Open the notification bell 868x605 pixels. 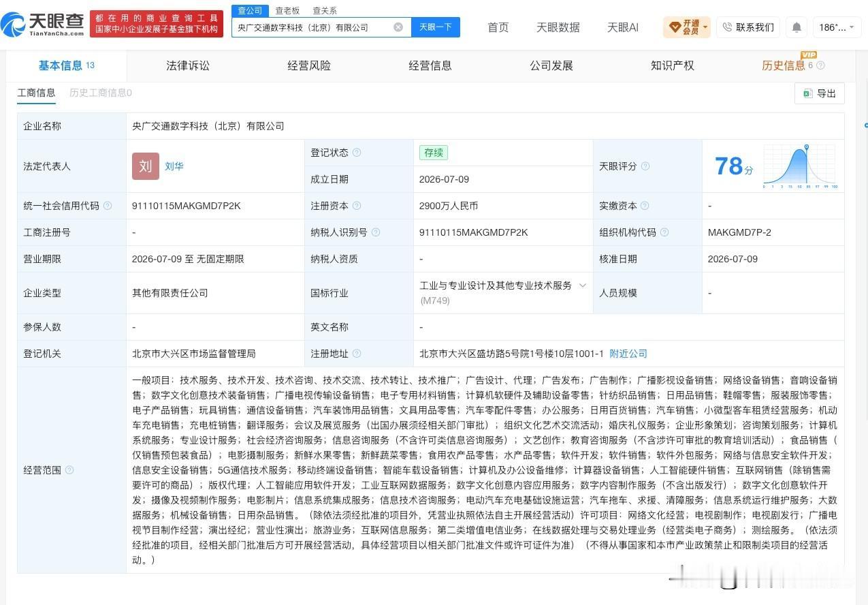pyautogui.click(x=796, y=27)
